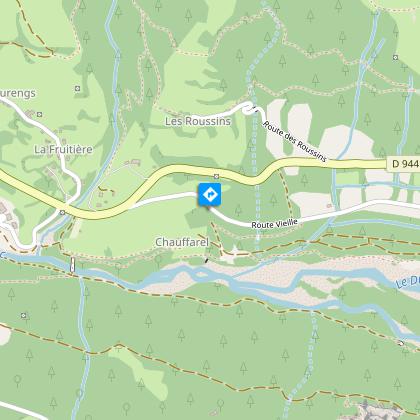Click the square marker at the La Fruitière road junction
The height and width of the screenshot is (420, 420).
[62, 212]
